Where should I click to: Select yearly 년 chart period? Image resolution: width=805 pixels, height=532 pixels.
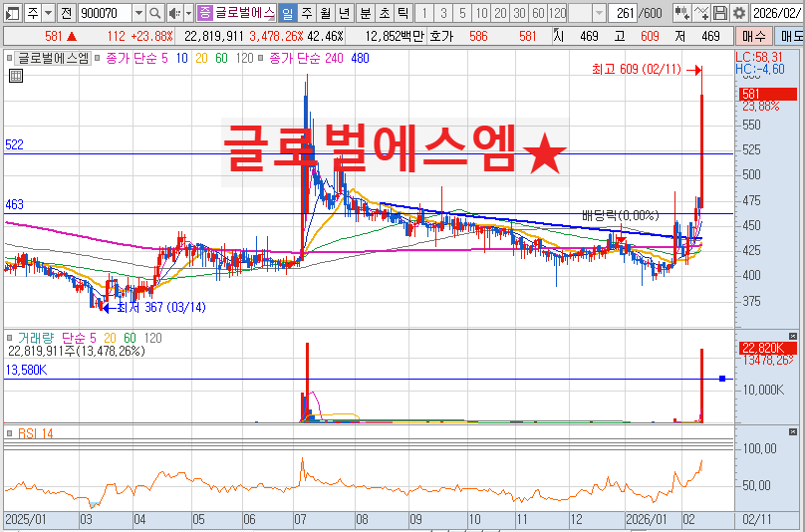tap(345, 13)
